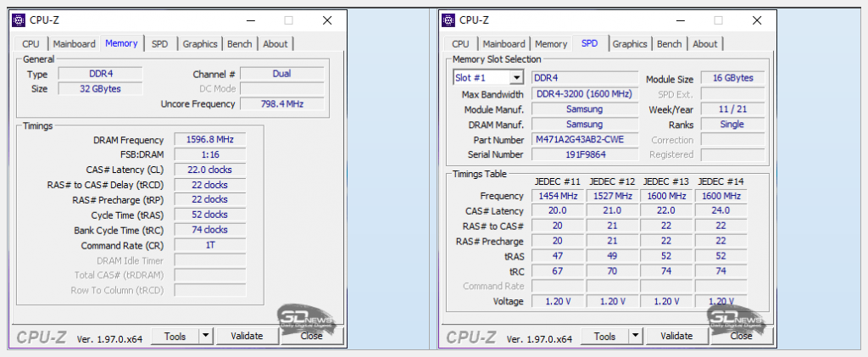Click FSB:DRAM 1:16 value
Image resolution: width=868 pixels, height=357 pixels.
pyautogui.click(x=210, y=154)
